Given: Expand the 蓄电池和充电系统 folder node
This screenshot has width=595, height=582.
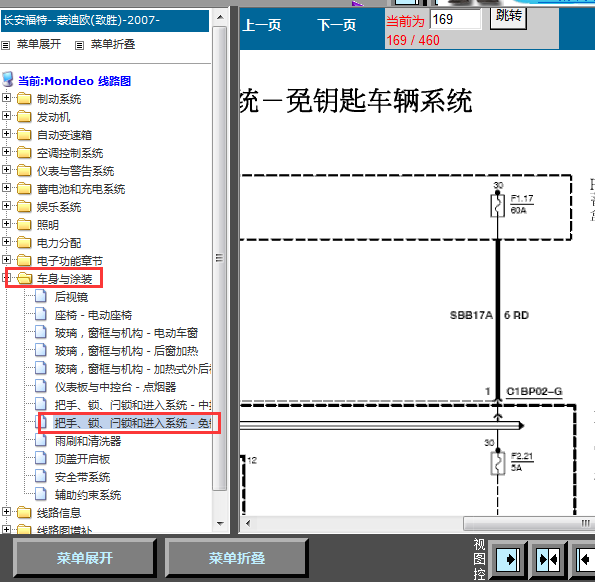Looking at the screenshot, I should click(6, 188).
